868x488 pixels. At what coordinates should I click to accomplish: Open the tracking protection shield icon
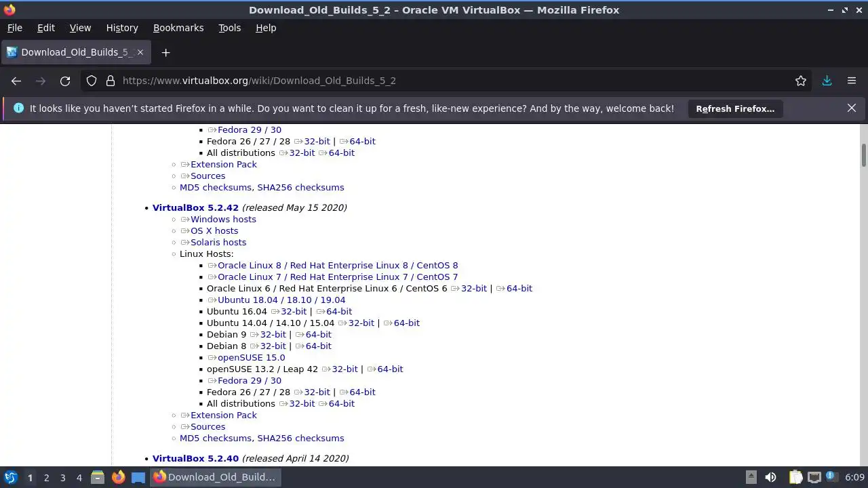92,81
